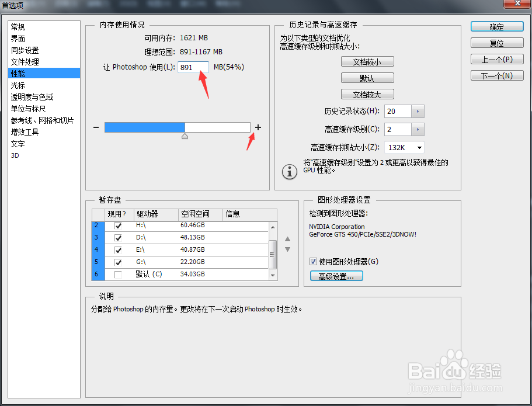Screen dimensions: 532x406
Task: Select 性能 preferences category
Action: 44,74
